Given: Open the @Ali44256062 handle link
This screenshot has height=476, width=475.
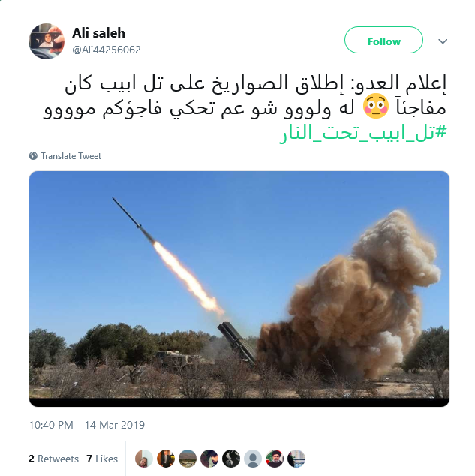Looking at the screenshot, I should pyautogui.click(x=107, y=50).
